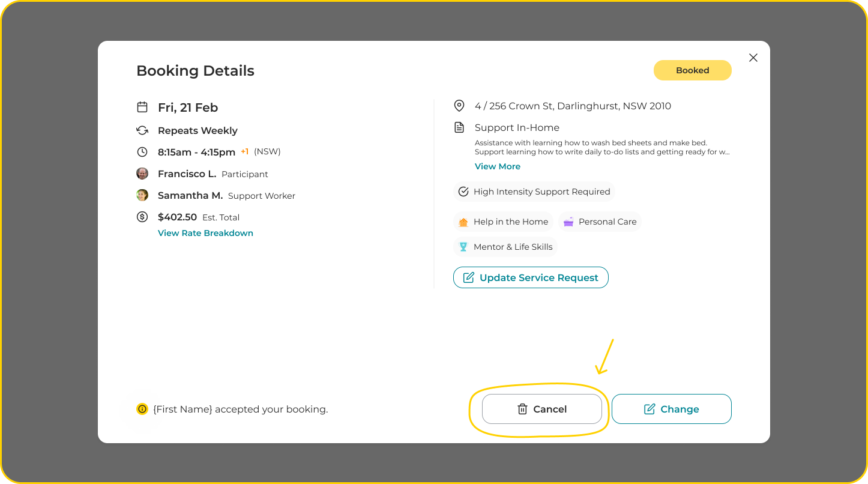Viewport: 868px width, 484px height.
Task: Close the Booking Details dialog
Action: click(753, 58)
